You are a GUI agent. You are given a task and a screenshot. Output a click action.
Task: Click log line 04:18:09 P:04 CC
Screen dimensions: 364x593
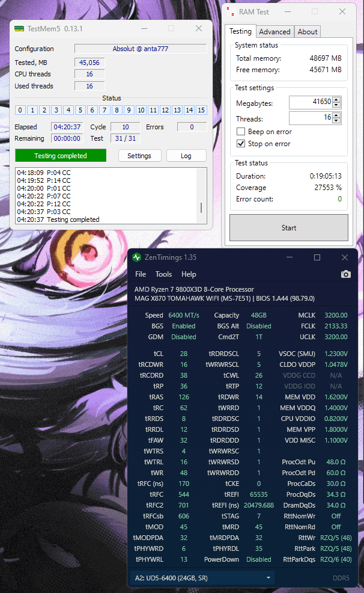point(44,173)
